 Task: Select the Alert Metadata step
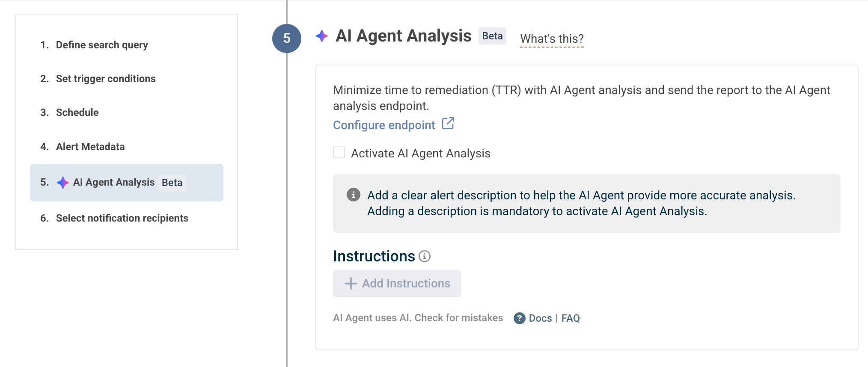click(x=90, y=147)
